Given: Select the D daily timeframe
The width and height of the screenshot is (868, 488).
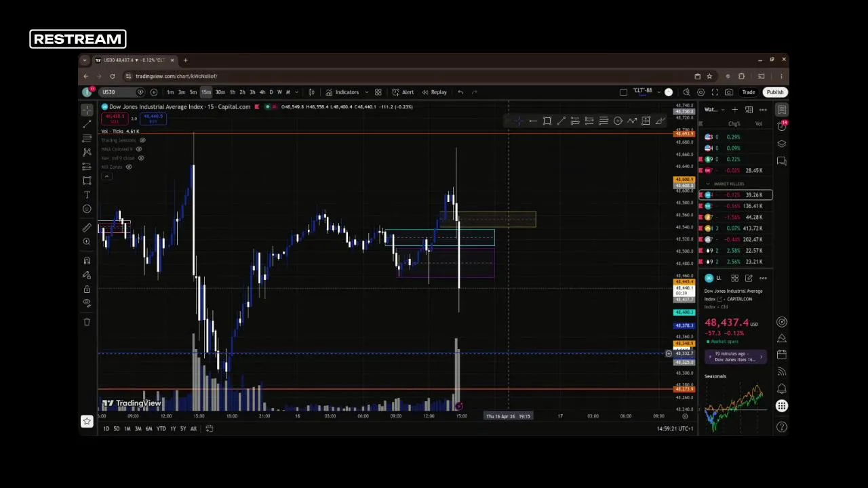Looking at the screenshot, I should pos(271,92).
